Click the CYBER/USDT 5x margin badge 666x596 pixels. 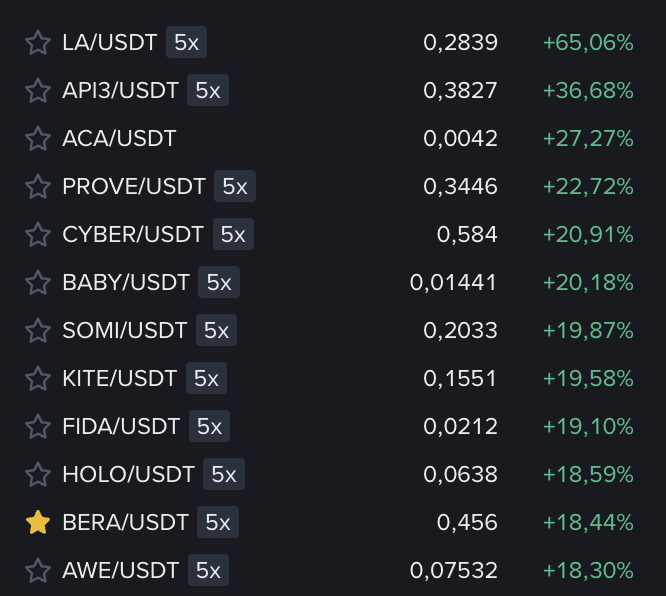[233, 235]
